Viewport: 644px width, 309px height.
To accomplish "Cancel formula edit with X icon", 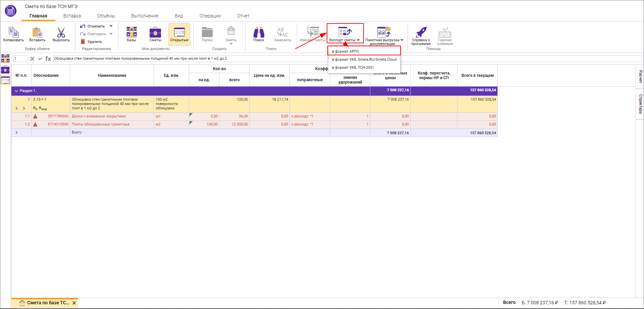I will 32,59.
